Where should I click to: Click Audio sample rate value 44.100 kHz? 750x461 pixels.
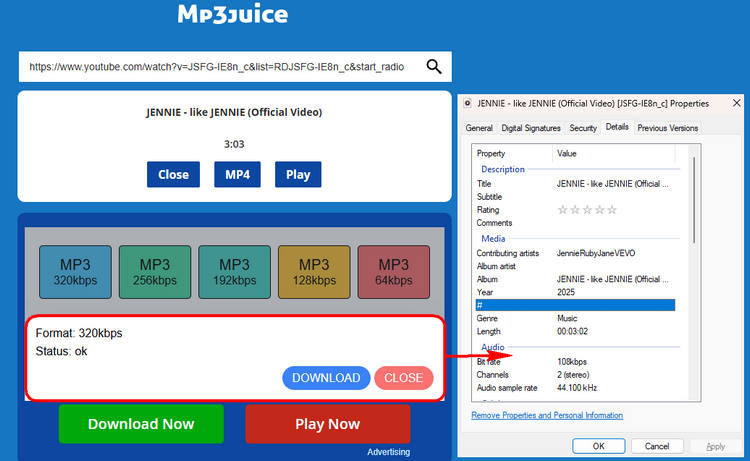577,388
